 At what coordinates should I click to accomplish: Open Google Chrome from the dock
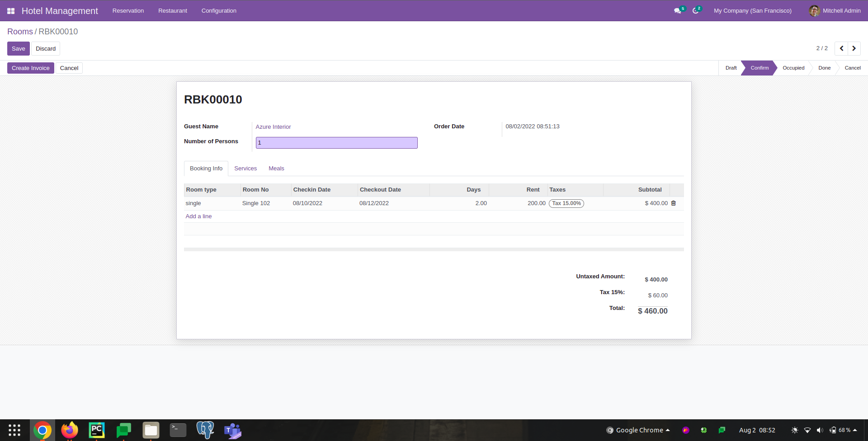tap(42, 430)
